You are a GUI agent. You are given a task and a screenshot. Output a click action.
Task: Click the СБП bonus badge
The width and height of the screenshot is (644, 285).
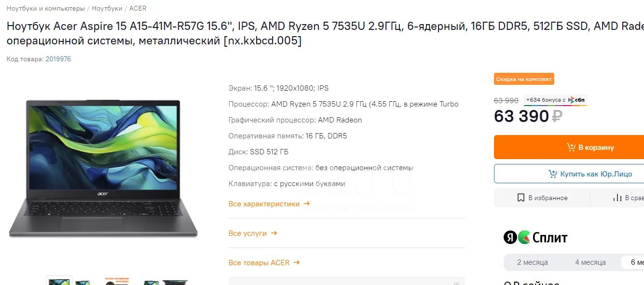tap(555, 100)
